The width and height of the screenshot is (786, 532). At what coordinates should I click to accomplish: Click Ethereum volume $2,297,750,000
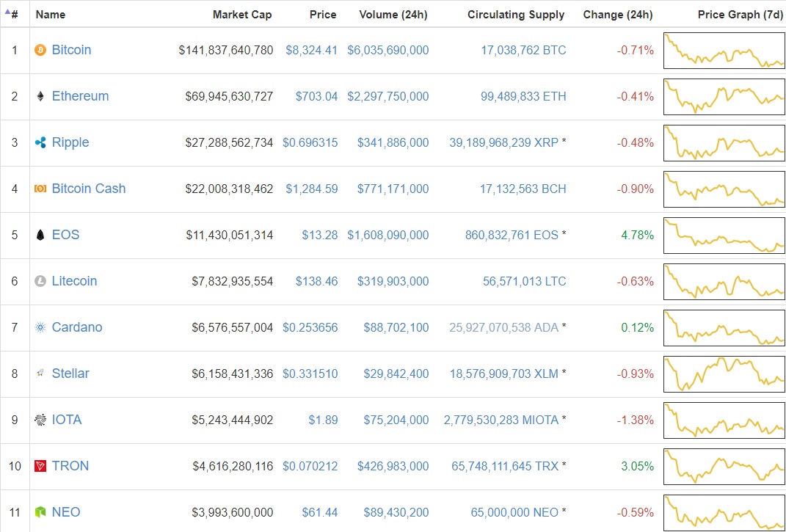click(388, 96)
